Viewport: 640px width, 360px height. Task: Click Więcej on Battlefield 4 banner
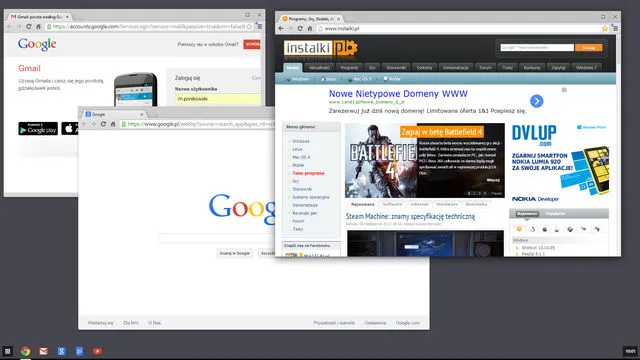point(493,180)
